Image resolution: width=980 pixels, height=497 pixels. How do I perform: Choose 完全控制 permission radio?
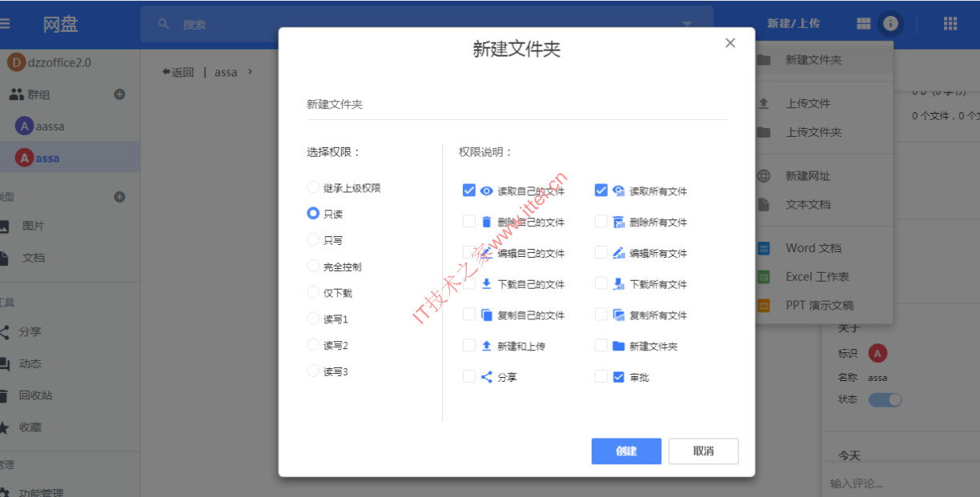tap(313, 267)
